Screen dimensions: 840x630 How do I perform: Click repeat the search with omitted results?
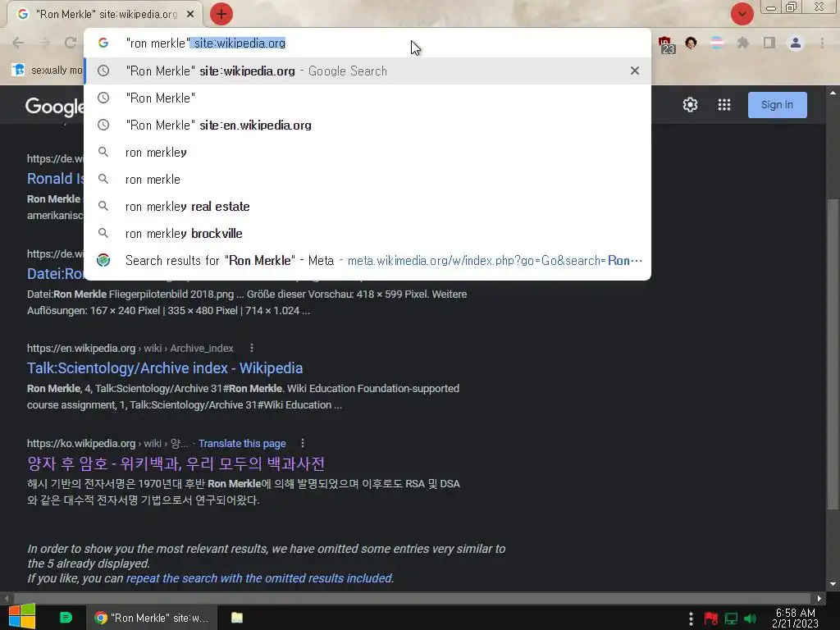pos(260,578)
